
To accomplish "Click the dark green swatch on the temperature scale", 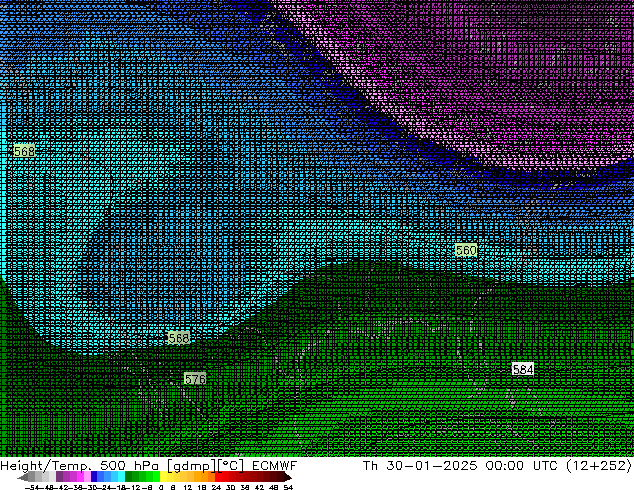I will click(x=129, y=476).
